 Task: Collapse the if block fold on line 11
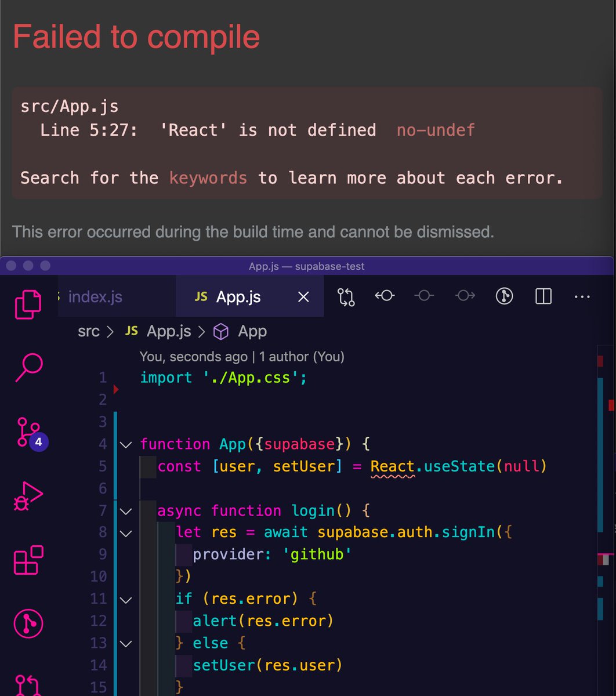click(125, 599)
